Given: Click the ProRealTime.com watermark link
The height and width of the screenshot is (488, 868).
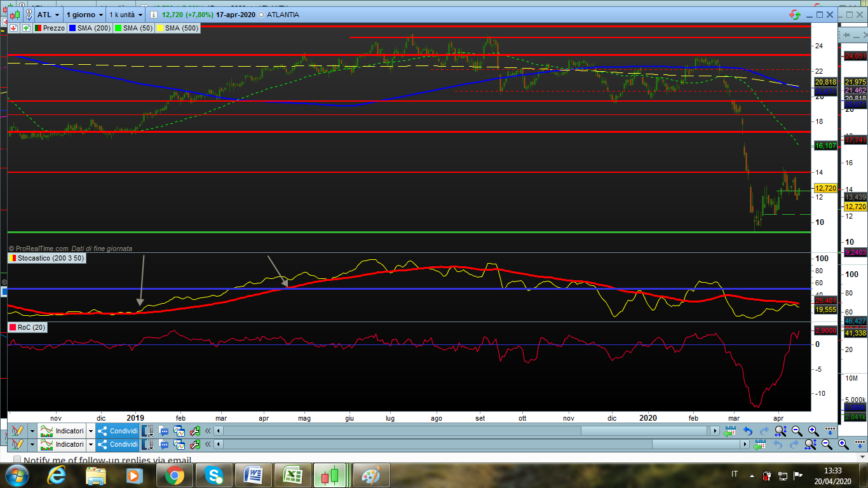Looking at the screenshot, I should click(x=39, y=248).
